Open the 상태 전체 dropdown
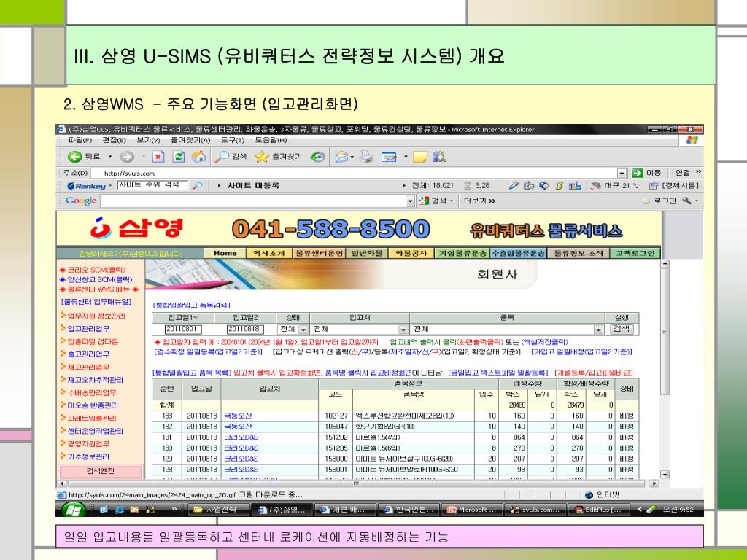 click(x=293, y=330)
